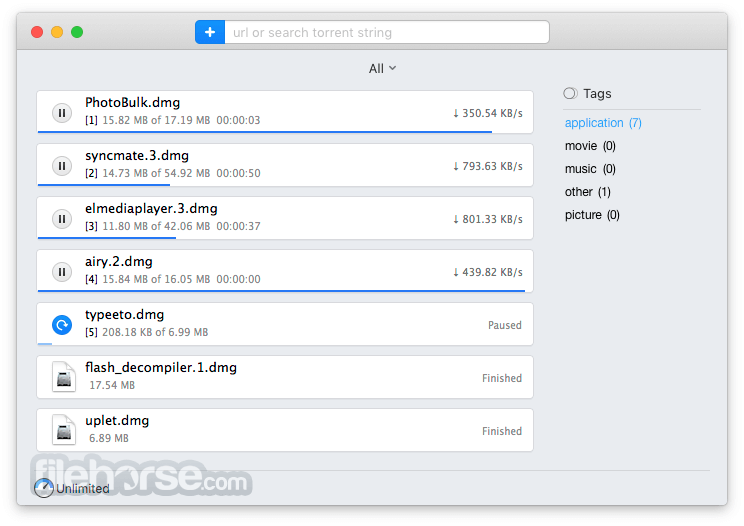Image resolution: width=744 pixels, height=526 pixels.
Task: Select the syncmate.3.dmg file name
Action: click(x=137, y=156)
